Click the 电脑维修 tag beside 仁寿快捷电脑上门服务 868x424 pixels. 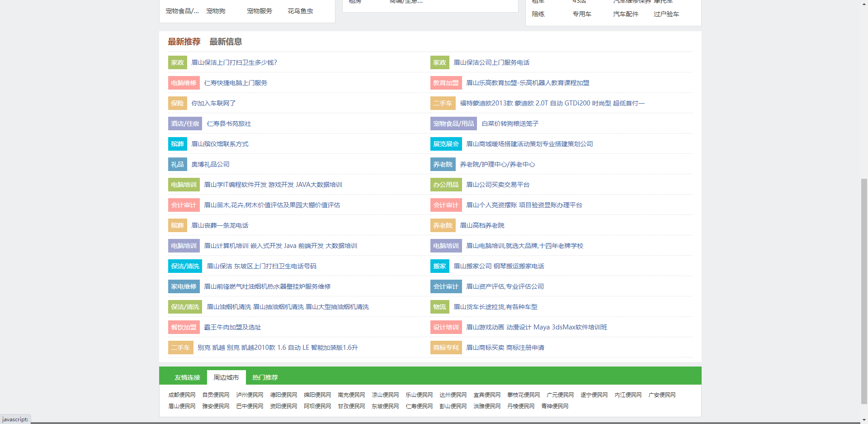[184, 83]
